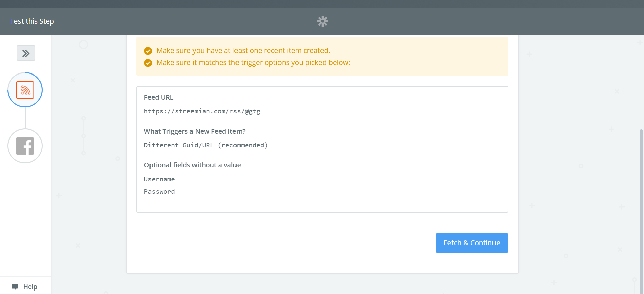Click the Test this Step header title
Screen dimensions: 644x294
32,21
